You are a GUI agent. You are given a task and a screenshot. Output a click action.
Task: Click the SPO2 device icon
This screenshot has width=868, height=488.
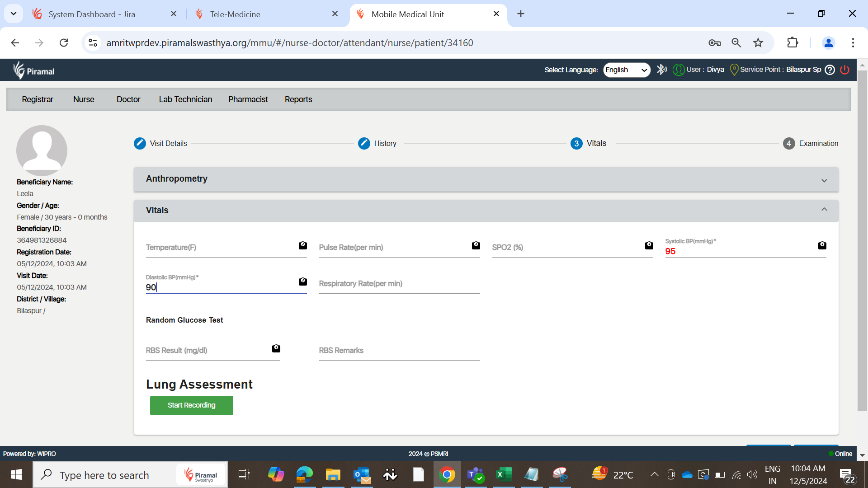pyautogui.click(x=649, y=245)
